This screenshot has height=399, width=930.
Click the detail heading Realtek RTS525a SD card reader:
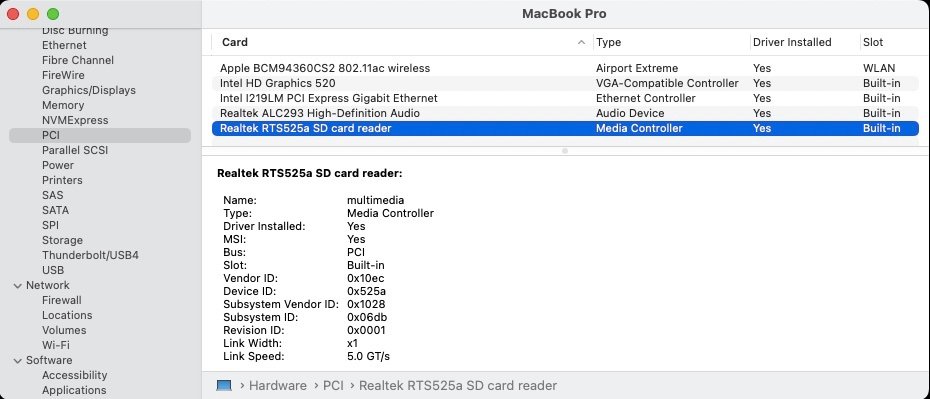(x=310, y=174)
